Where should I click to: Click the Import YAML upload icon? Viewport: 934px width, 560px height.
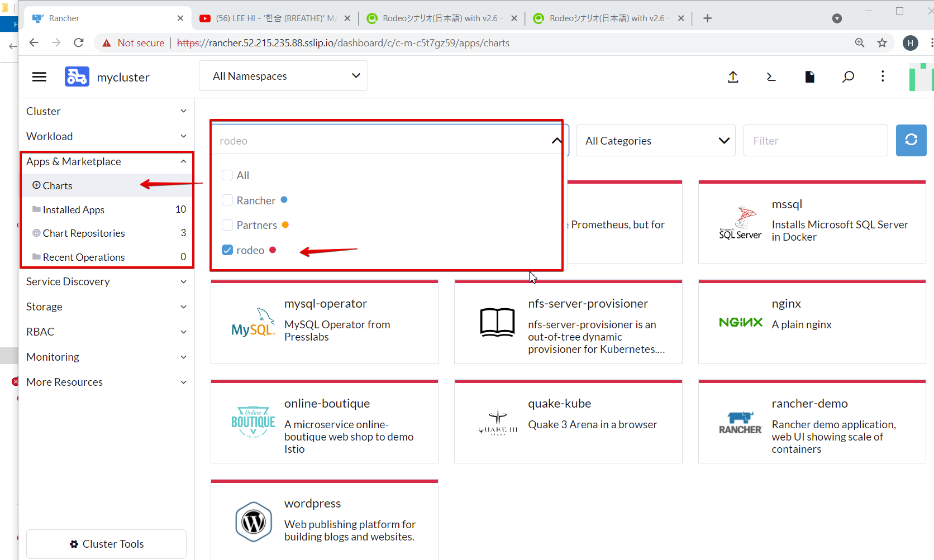[x=733, y=77]
